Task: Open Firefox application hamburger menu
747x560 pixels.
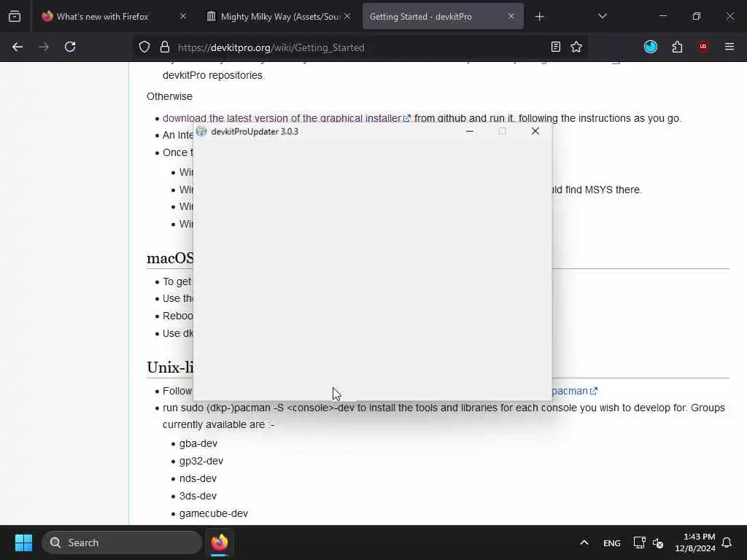Action: (729, 47)
